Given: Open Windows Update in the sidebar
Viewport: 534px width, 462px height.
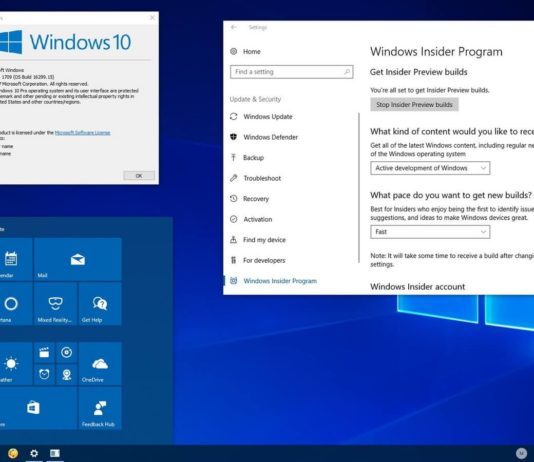Looking at the screenshot, I should (x=268, y=117).
